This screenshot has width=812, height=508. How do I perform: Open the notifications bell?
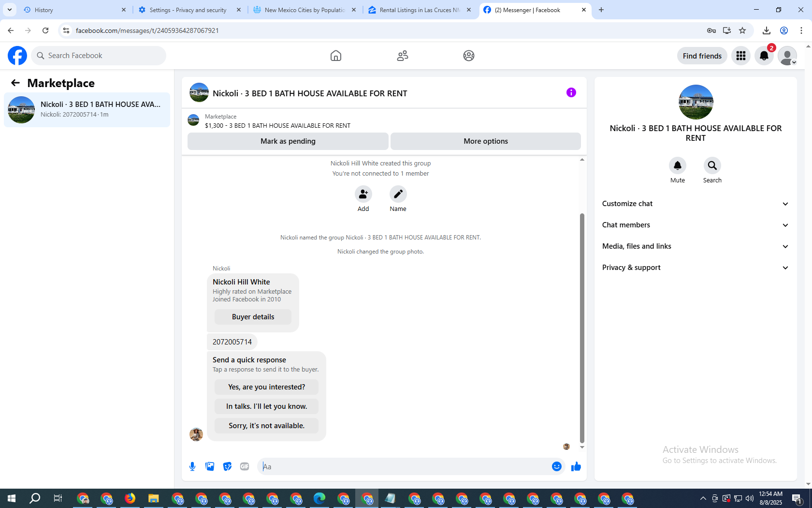(x=764, y=56)
